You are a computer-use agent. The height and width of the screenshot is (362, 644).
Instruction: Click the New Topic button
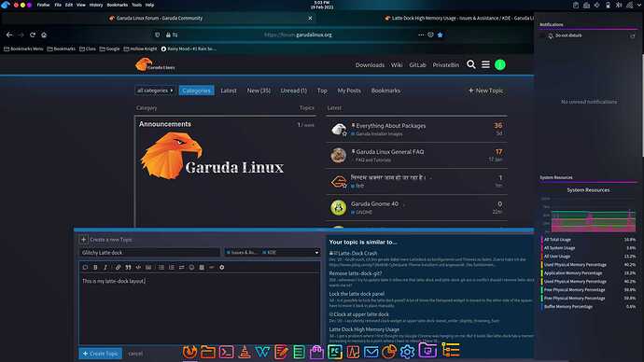pyautogui.click(x=485, y=90)
